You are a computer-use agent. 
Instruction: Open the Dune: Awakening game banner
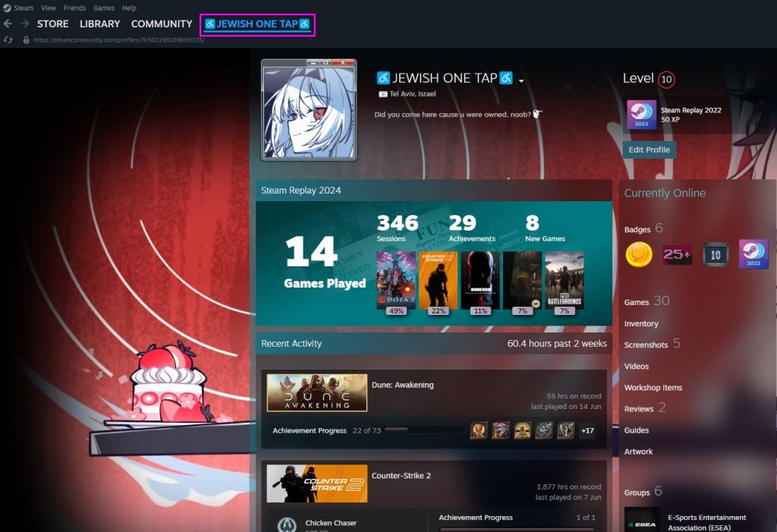point(317,392)
